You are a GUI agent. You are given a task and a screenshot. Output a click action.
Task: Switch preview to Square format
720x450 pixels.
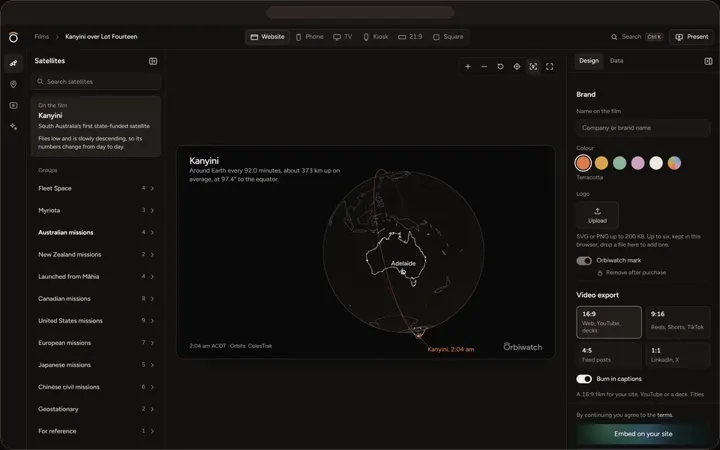(448, 37)
